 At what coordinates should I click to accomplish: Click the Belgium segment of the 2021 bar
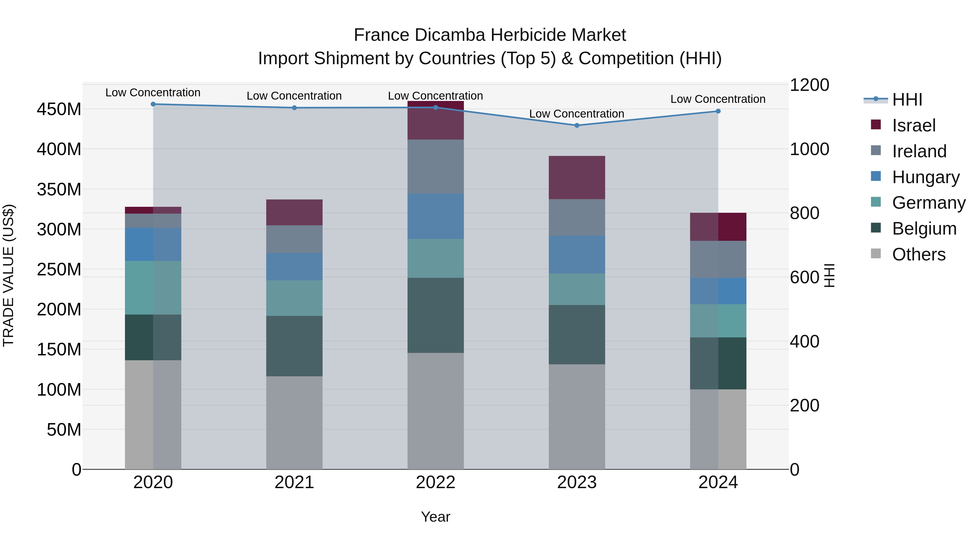coord(295,346)
